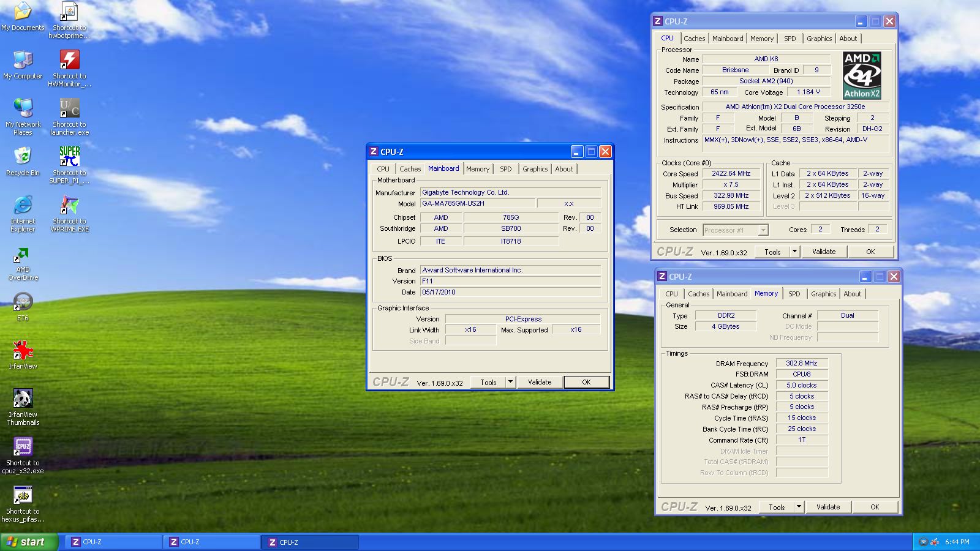Open the Start menu
The height and width of the screenshot is (551, 980).
[29, 542]
